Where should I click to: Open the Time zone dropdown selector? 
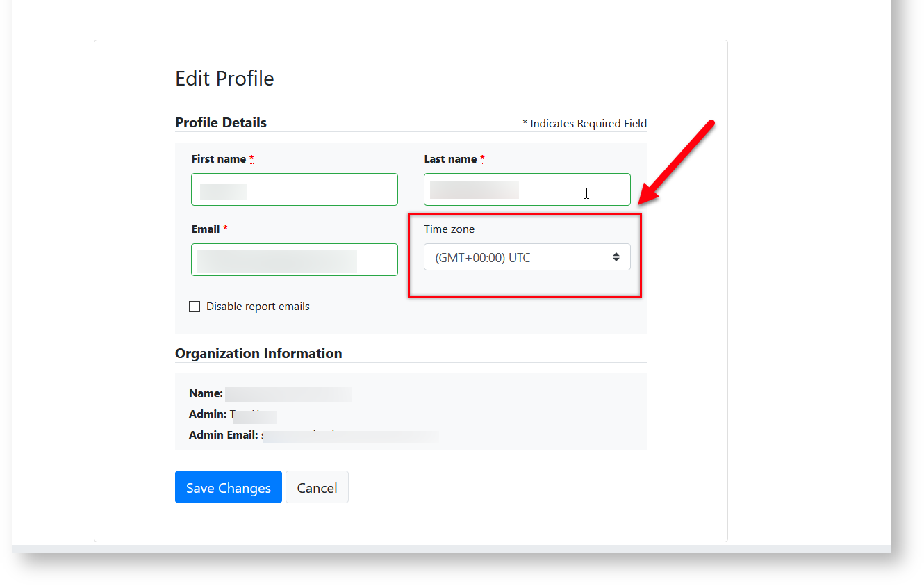(x=527, y=257)
